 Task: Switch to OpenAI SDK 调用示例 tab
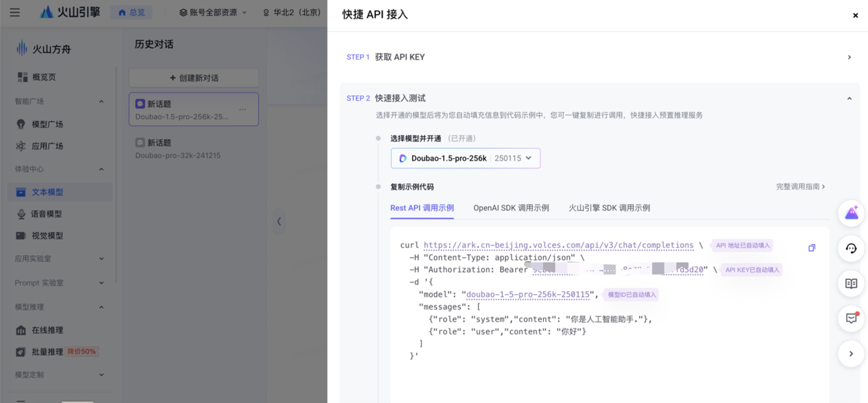511,208
